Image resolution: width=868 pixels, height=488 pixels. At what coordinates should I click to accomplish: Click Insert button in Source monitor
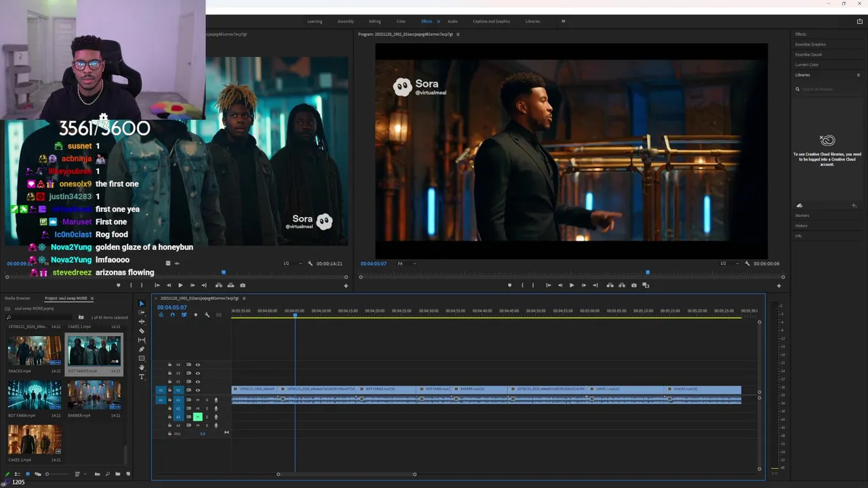[219, 285]
